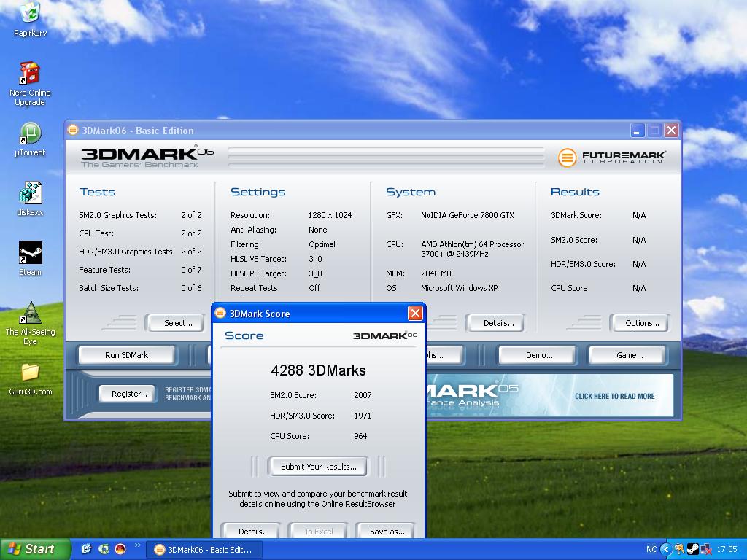Click the Options... button under Results
The width and height of the screenshot is (747, 560).
[x=642, y=323]
